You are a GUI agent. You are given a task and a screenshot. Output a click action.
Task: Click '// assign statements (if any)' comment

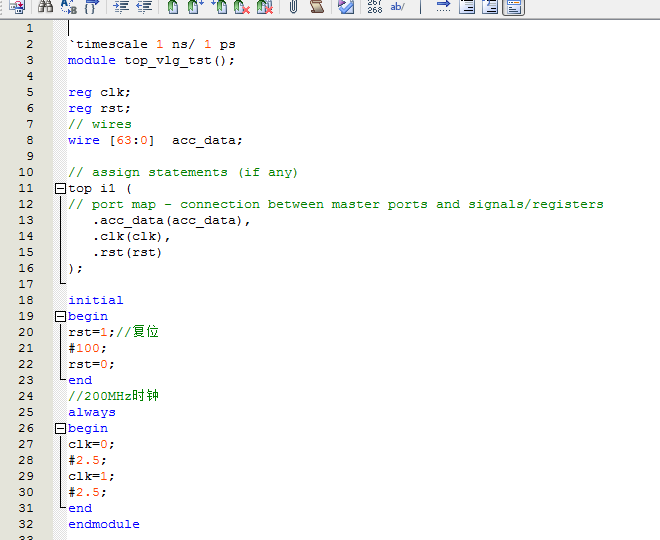183,172
